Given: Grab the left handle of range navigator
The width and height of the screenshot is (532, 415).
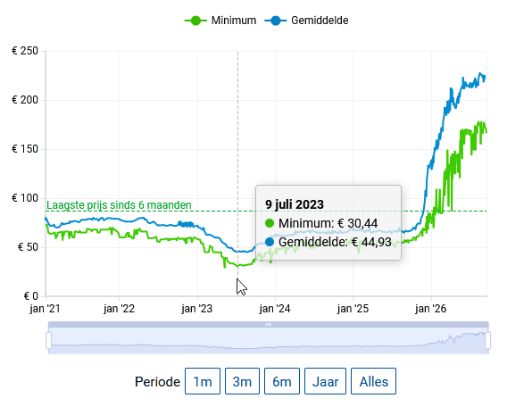Looking at the screenshot, I should 48,340.
